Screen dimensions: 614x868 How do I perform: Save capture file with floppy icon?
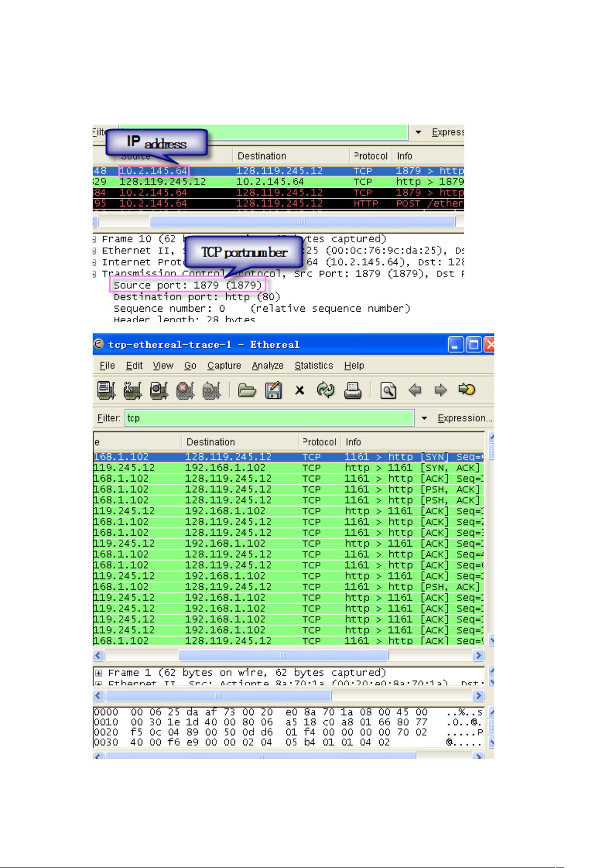[273, 390]
